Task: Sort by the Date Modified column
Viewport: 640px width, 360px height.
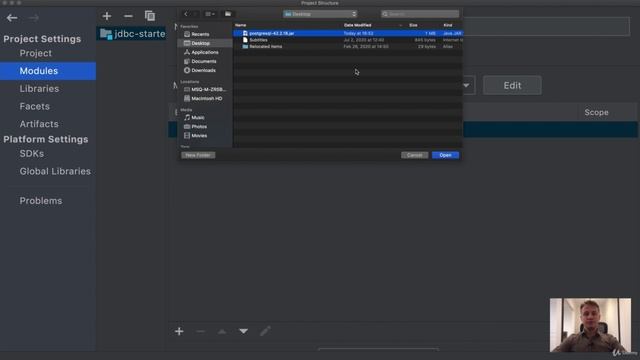Action: pyautogui.click(x=358, y=25)
